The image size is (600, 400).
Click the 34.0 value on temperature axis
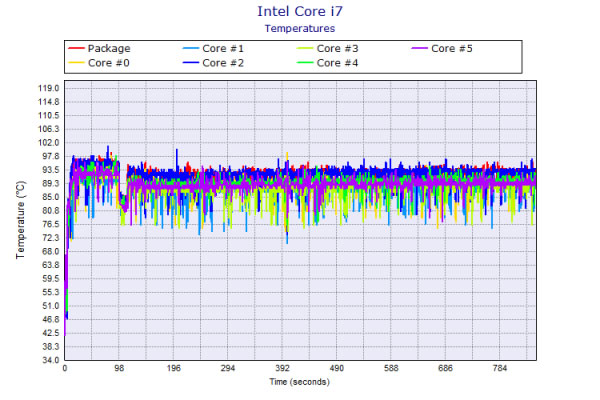tap(50, 360)
